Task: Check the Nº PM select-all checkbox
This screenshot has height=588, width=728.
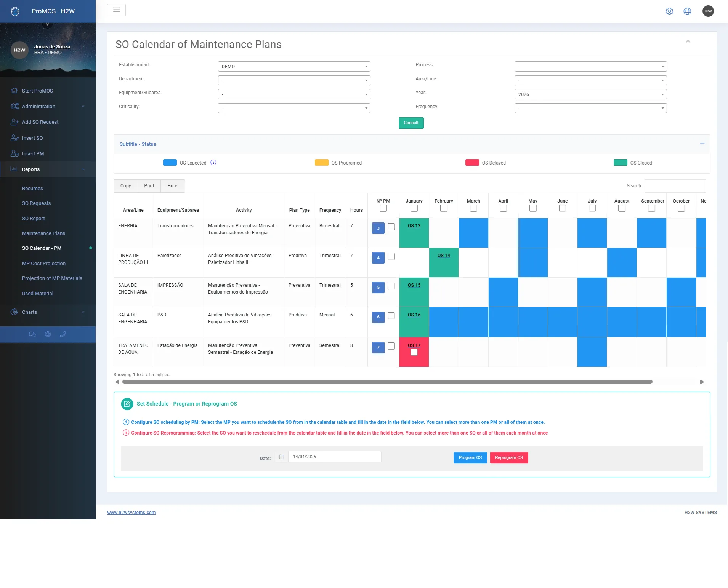Action: [x=383, y=208]
